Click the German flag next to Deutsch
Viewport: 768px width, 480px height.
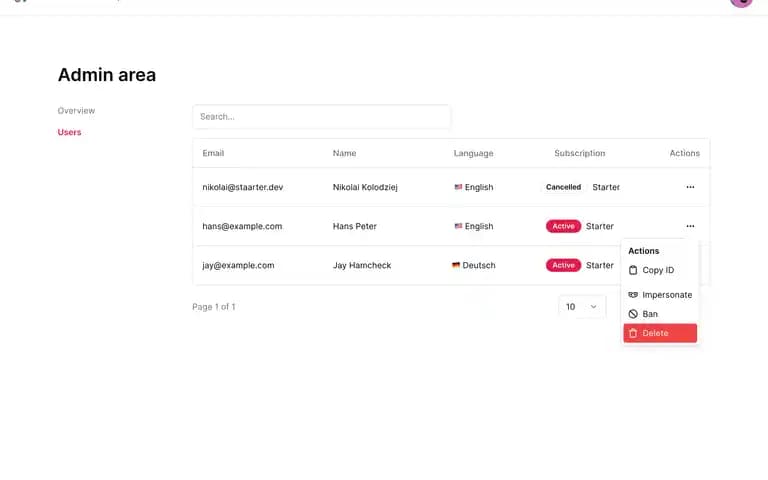(456, 265)
